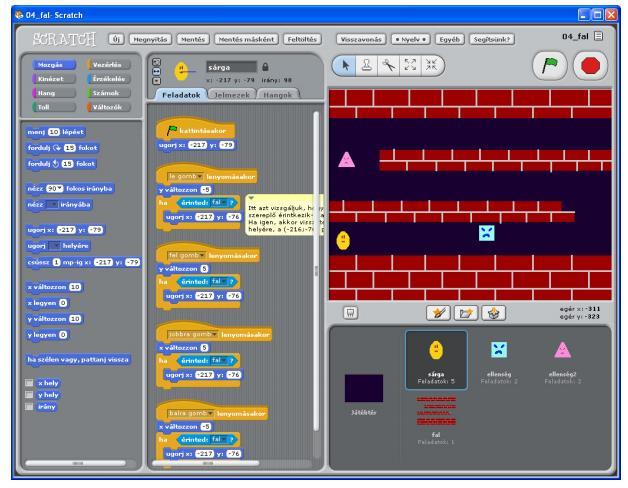Choose a new sprite from file with the folder icon

(x=466, y=313)
